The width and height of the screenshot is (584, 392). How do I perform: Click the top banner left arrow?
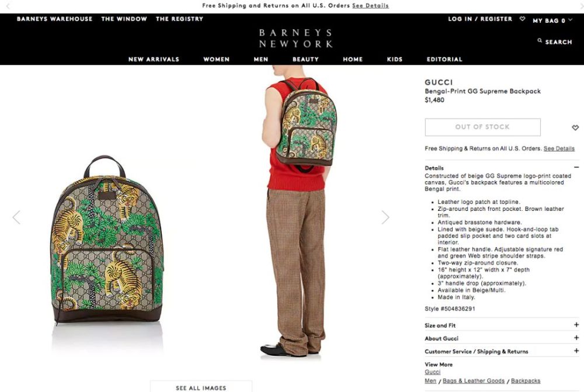click(x=8, y=6)
